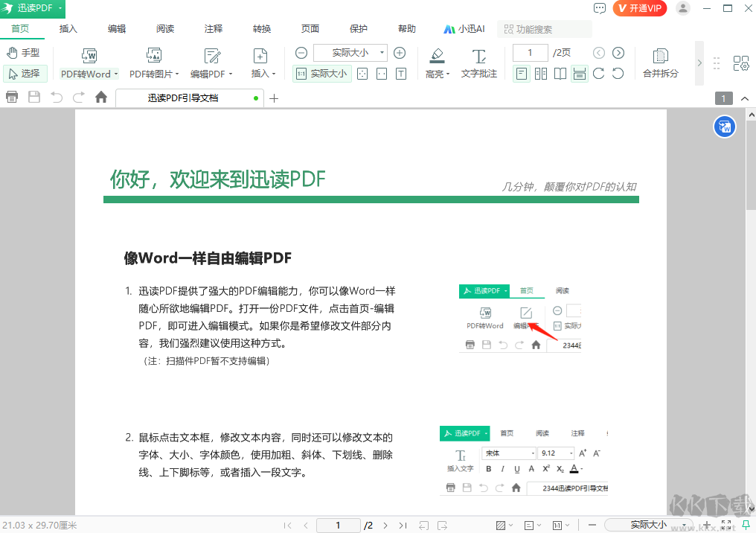The height and width of the screenshot is (533, 756).
Task: Open the 合并拆分 merge/split tool
Action: pos(660,56)
